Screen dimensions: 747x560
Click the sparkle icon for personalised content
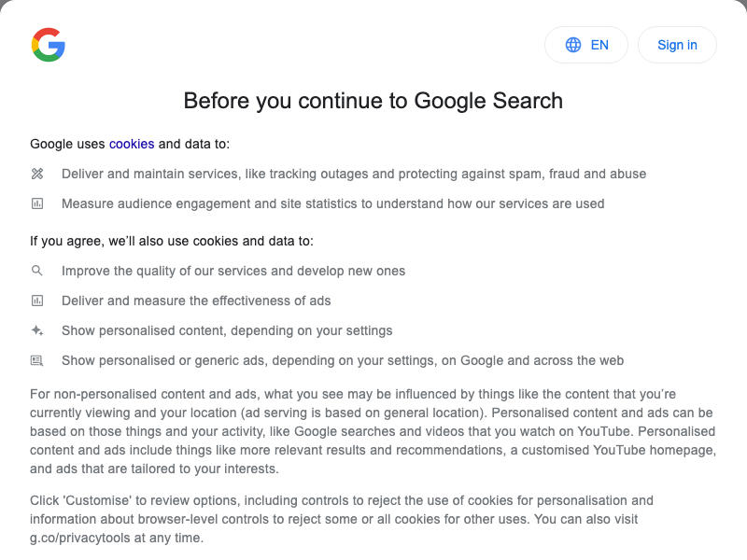click(x=37, y=330)
